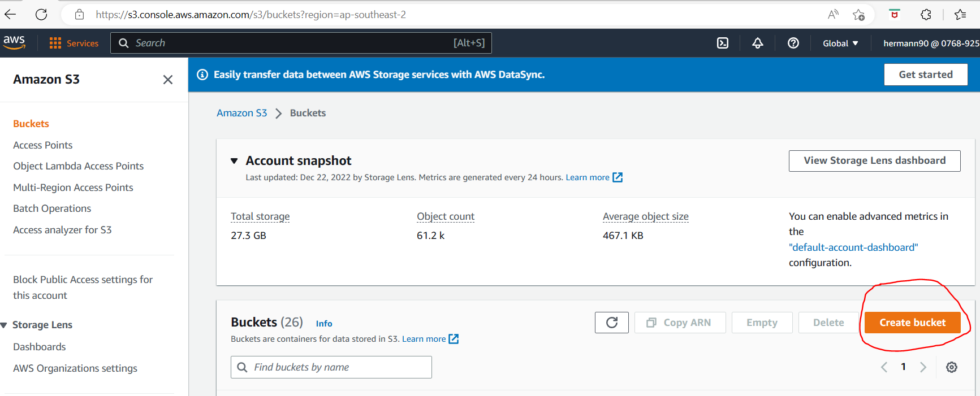Open notifications bell icon
The height and width of the screenshot is (396, 980).
[758, 43]
